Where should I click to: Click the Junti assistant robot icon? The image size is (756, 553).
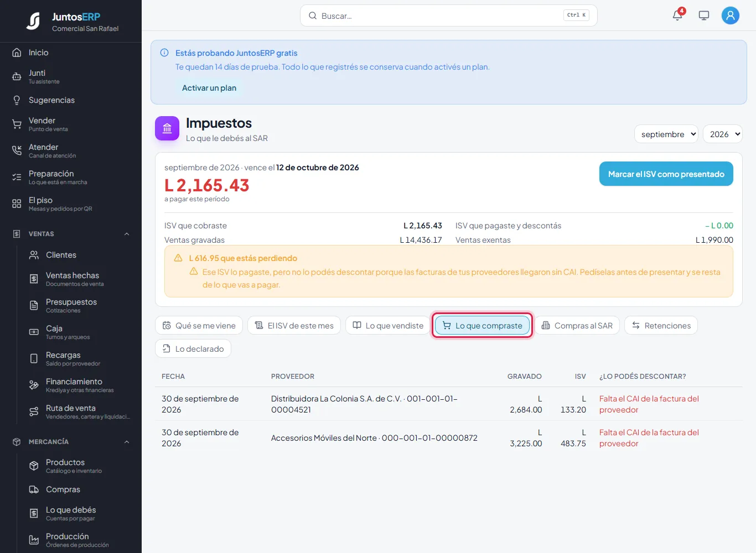pos(17,77)
